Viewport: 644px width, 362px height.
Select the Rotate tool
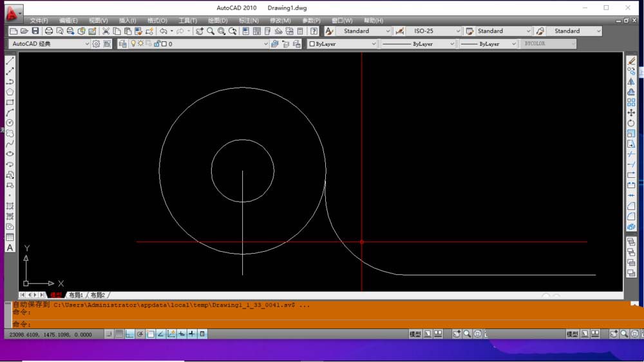pos(631,123)
